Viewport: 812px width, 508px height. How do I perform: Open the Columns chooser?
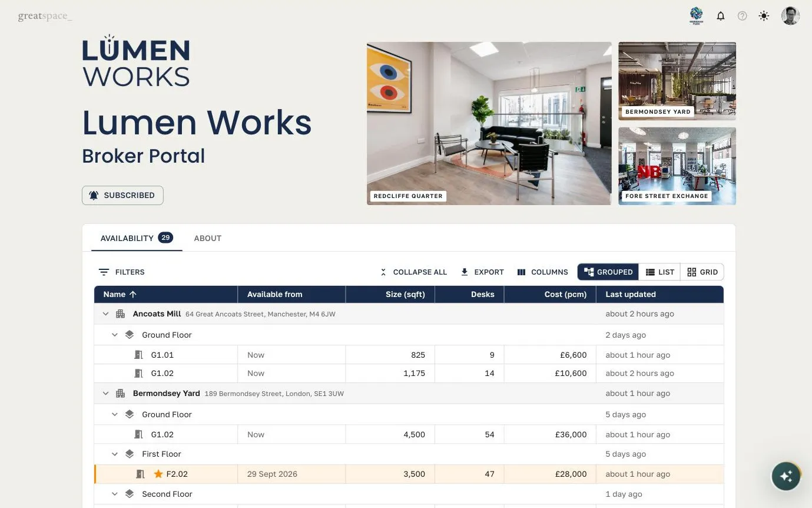click(542, 272)
